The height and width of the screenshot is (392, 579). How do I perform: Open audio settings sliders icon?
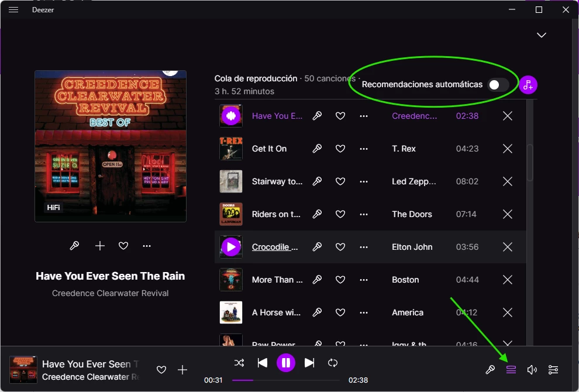click(x=553, y=369)
